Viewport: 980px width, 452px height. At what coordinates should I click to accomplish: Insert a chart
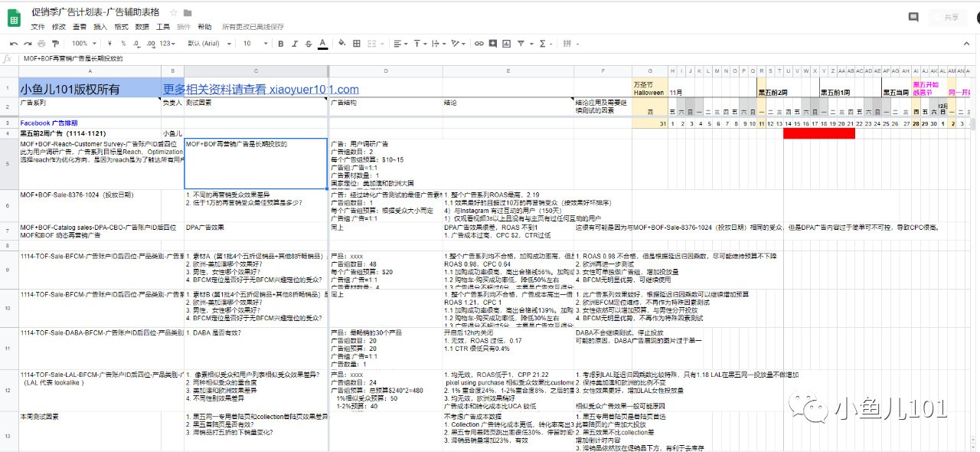(x=507, y=43)
